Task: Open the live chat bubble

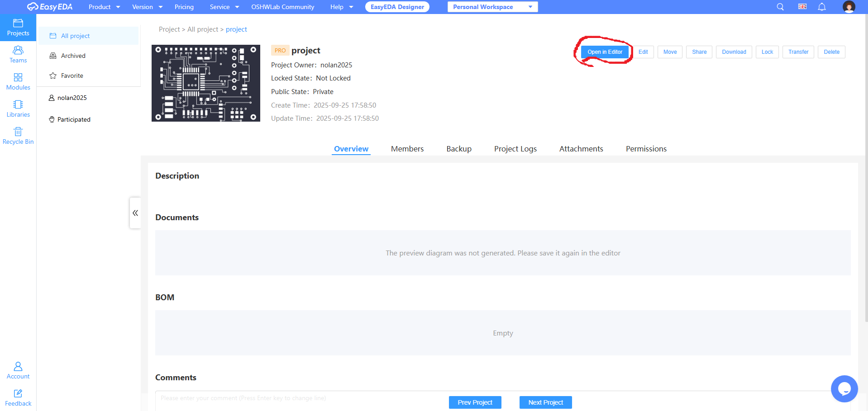Action: (x=844, y=388)
